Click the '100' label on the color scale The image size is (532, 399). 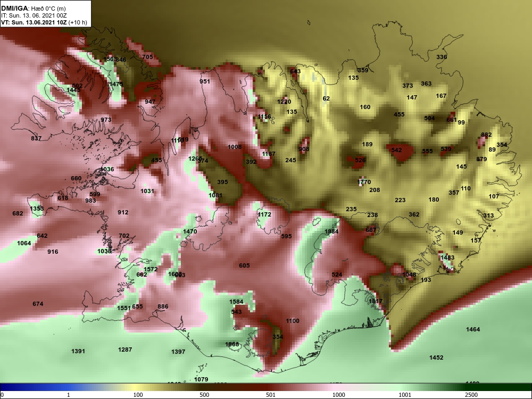click(138, 395)
